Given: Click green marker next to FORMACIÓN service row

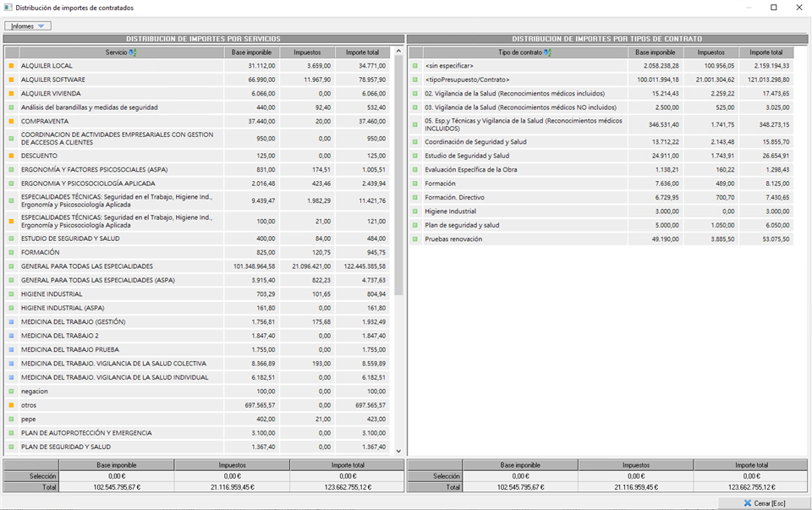Looking at the screenshot, I should point(11,253).
